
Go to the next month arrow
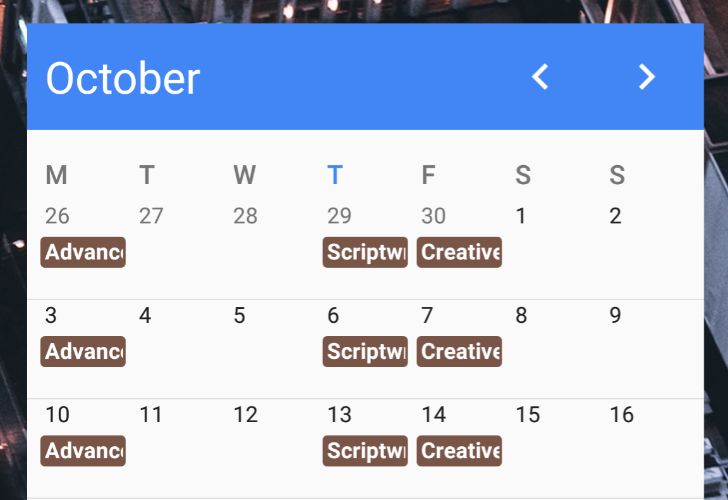pyautogui.click(x=647, y=77)
